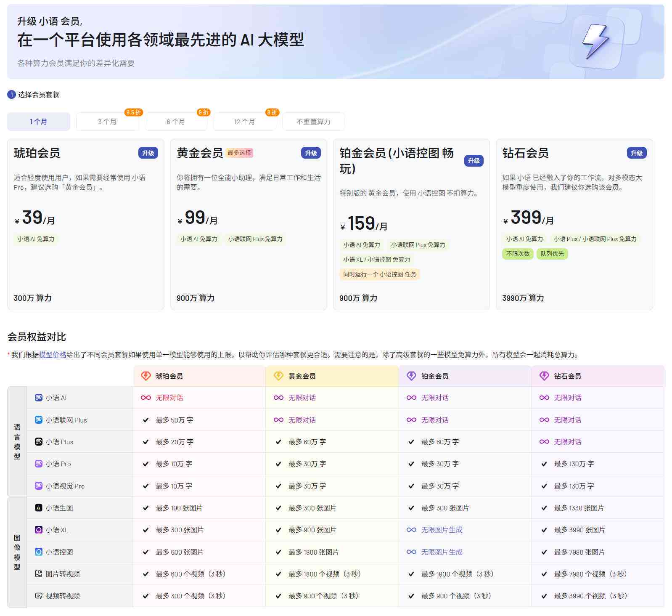The image size is (672, 616).
Task: Click the 小语联网 Plus model icon
Action: pos(38,420)
